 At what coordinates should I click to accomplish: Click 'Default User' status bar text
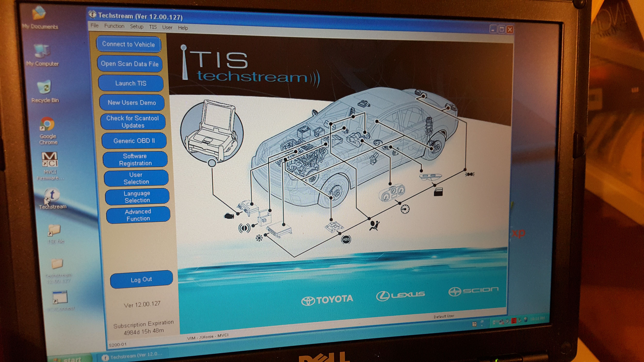[x=444, y=316]
